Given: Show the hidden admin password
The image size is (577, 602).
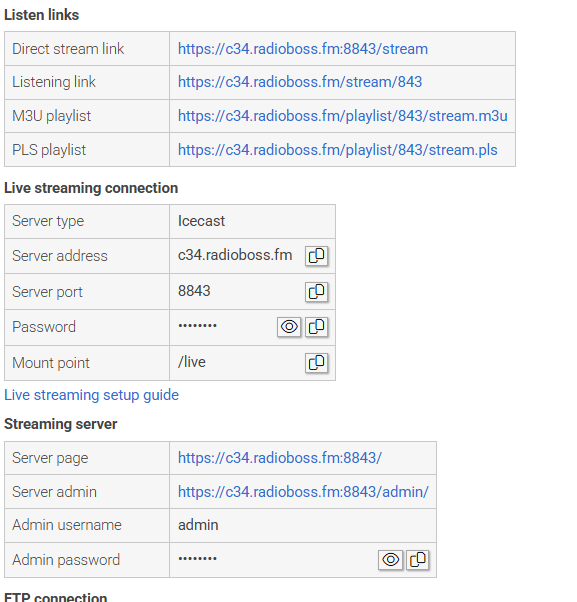Looking at the screenshot, I should point(390,560).
